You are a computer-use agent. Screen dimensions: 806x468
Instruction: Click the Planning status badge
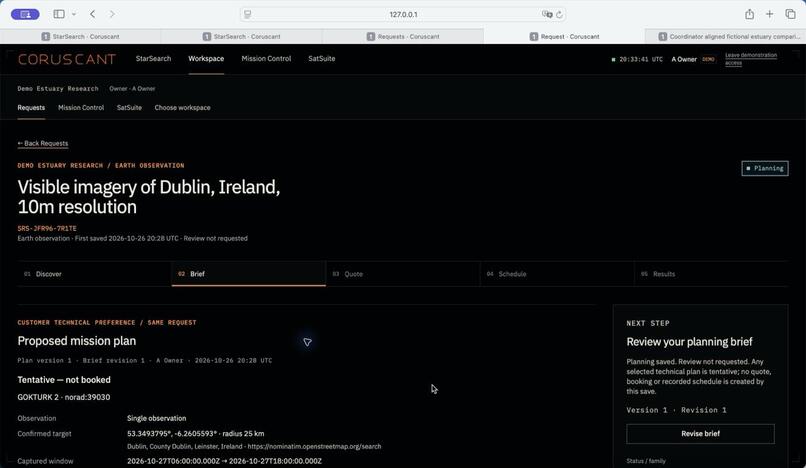(765, 168)
